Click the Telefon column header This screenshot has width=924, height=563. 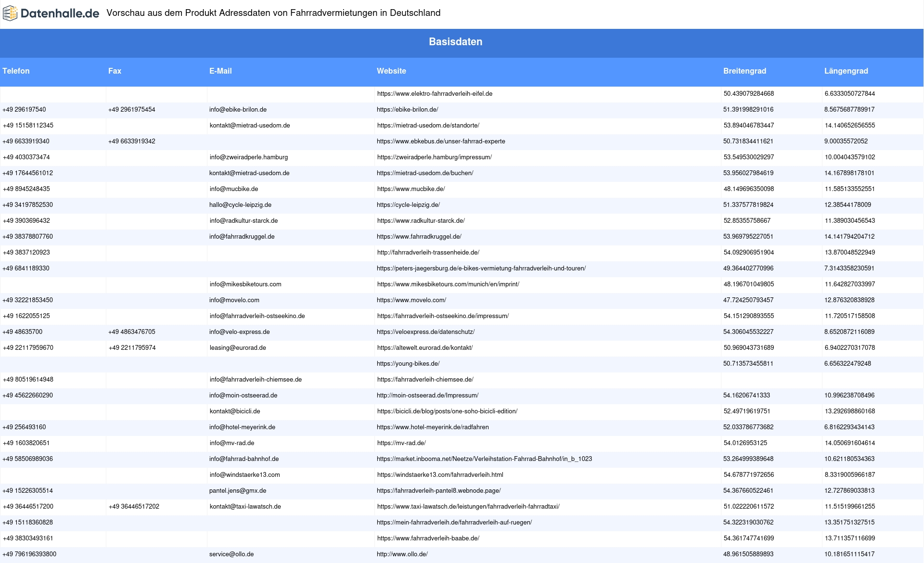16,71
